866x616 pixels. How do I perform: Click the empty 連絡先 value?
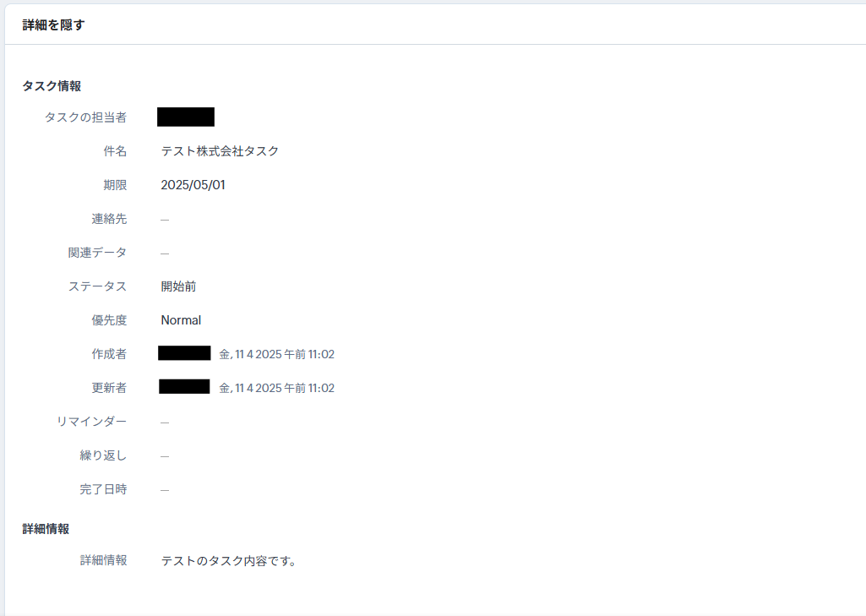165,220
